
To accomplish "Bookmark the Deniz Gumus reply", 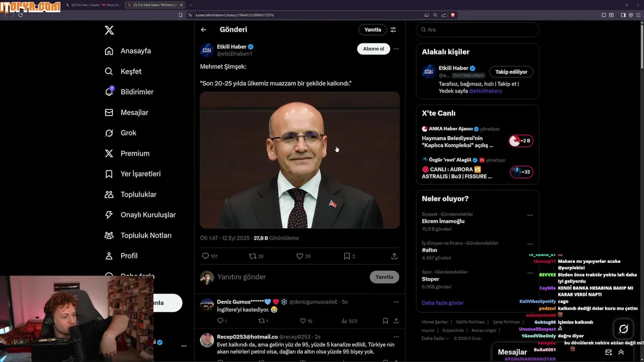I will pyautogui.click(x=385, y=321).
